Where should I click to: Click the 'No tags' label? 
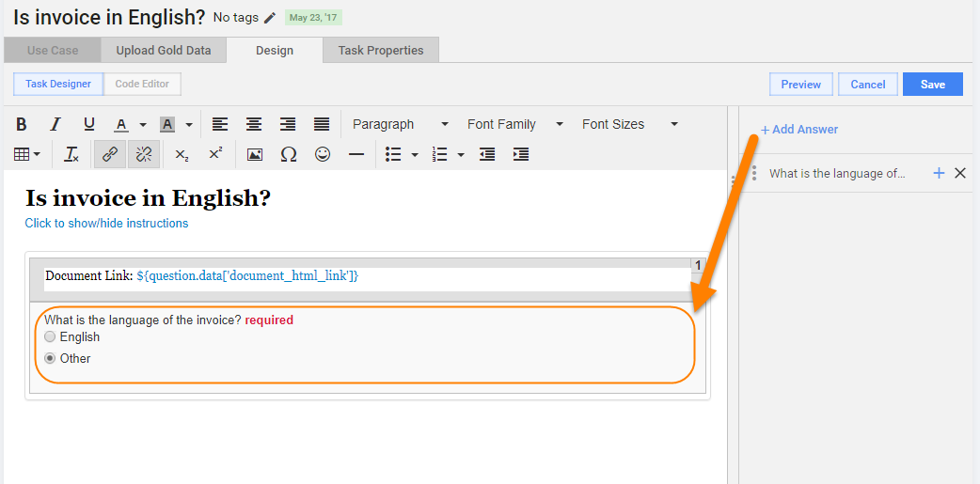click(236, 18)
